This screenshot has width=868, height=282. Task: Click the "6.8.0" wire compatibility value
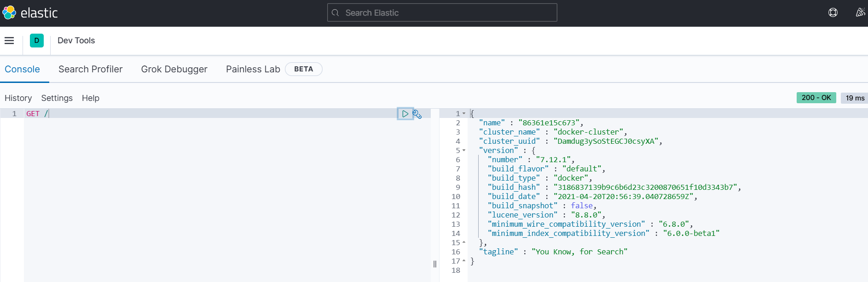click(x=674, y=224)
